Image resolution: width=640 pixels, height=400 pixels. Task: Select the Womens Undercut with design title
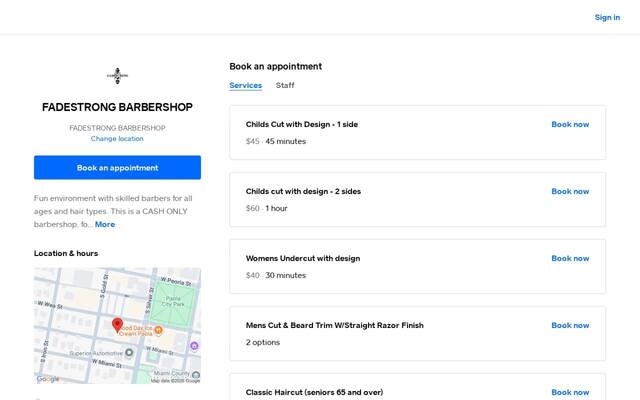click(x=303, y=258)
